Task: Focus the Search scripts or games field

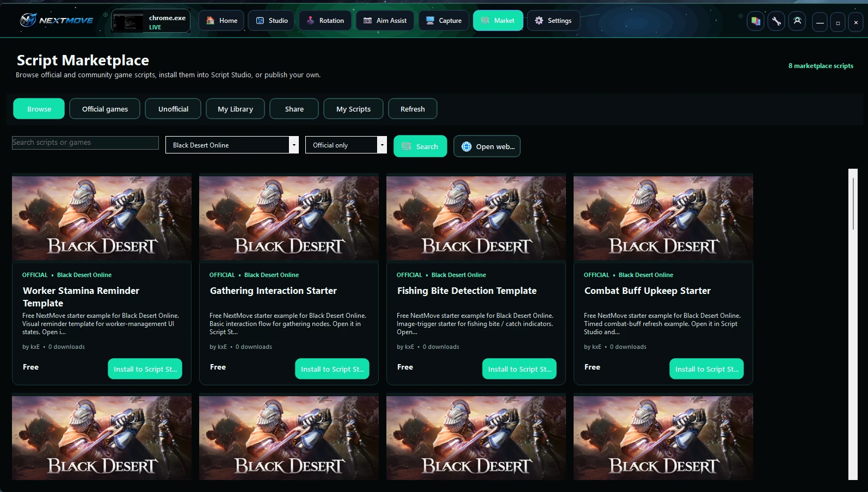Action: [85, 143]
